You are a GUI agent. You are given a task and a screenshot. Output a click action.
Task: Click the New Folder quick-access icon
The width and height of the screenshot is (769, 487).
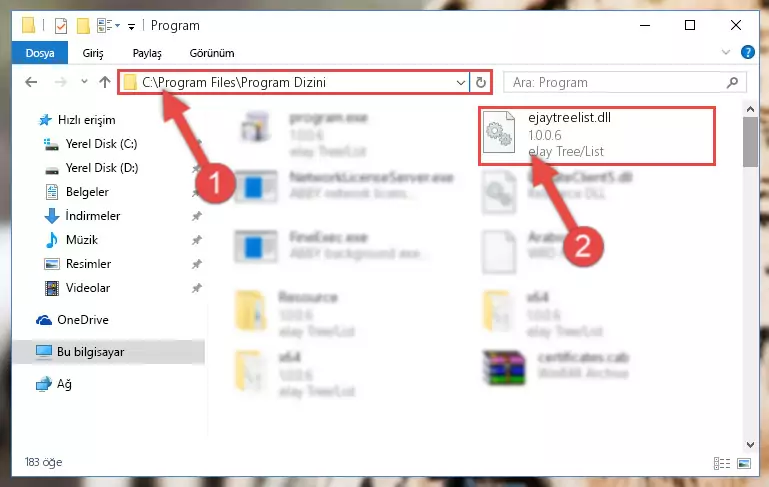coord(83,26)
